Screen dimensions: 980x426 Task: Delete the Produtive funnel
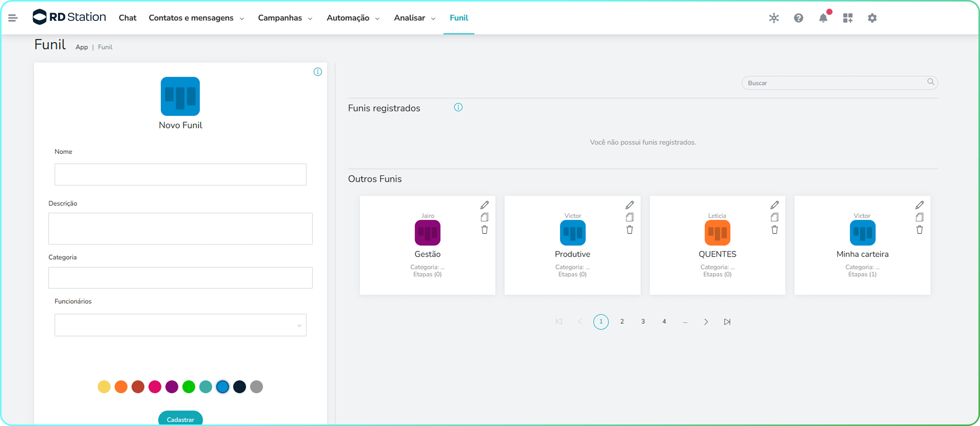[630, 230]
